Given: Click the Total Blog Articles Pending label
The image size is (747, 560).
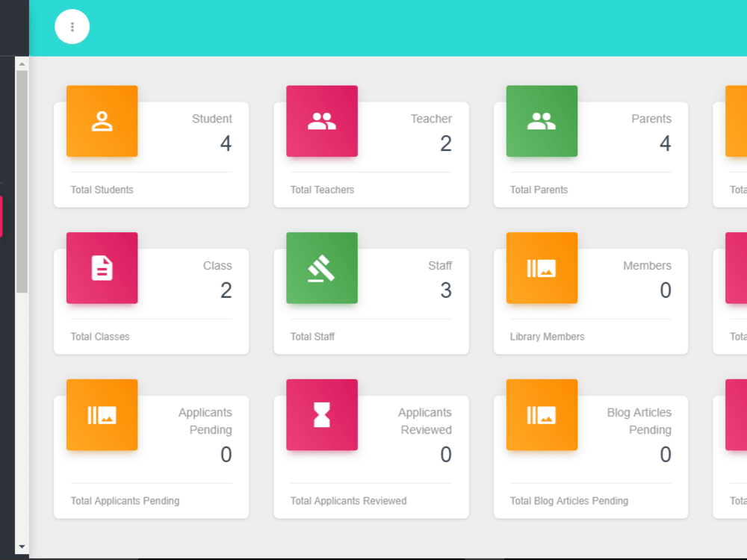Looking at the screenshot, I should point(568,501).
